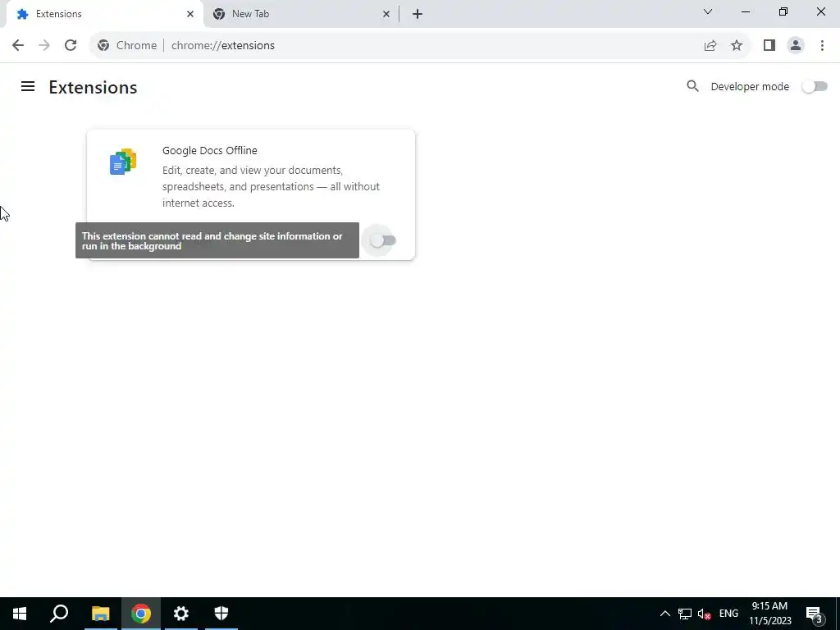The image size is (840, 630).
Task: Click the Google Docs Offline extension icon
Action: point(123,162)
